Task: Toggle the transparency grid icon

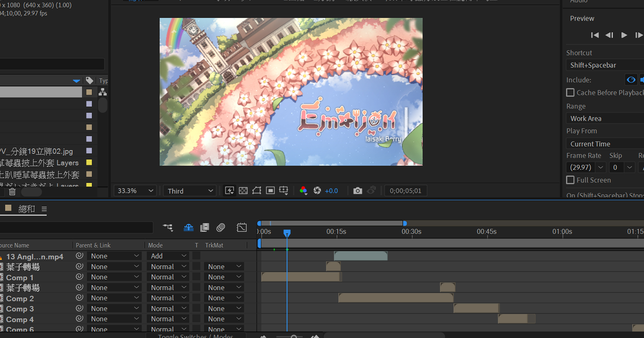Action: (x=243, y=191)
